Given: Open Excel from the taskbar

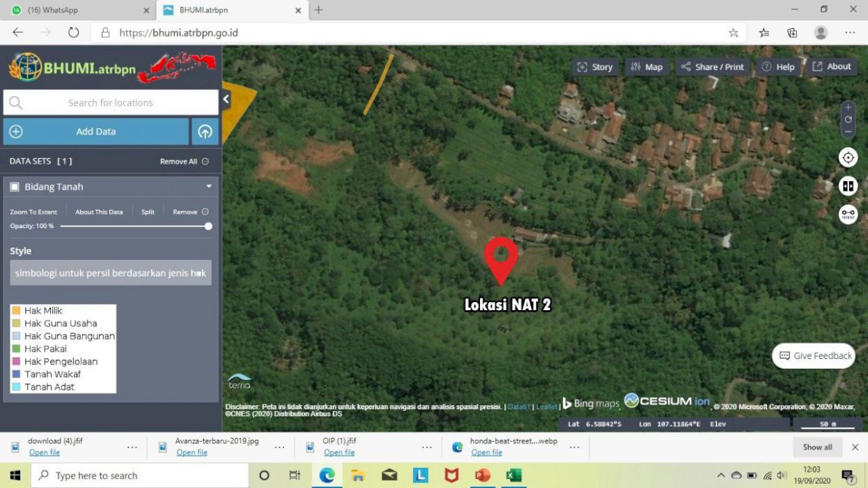Looking at the screenshot, I should pyautogui.click(x=514, y=475).
